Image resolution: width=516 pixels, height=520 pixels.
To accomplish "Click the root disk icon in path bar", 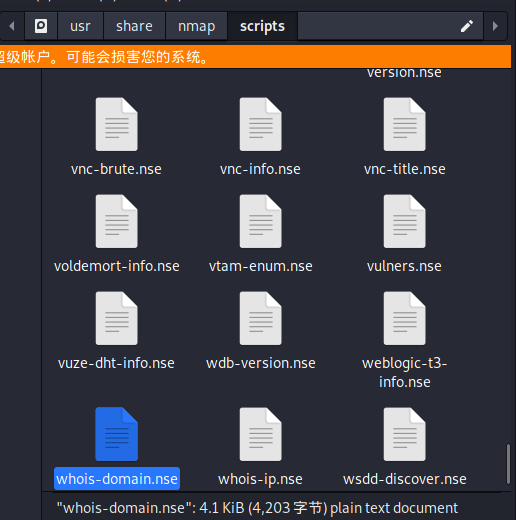I will [41, 26].
